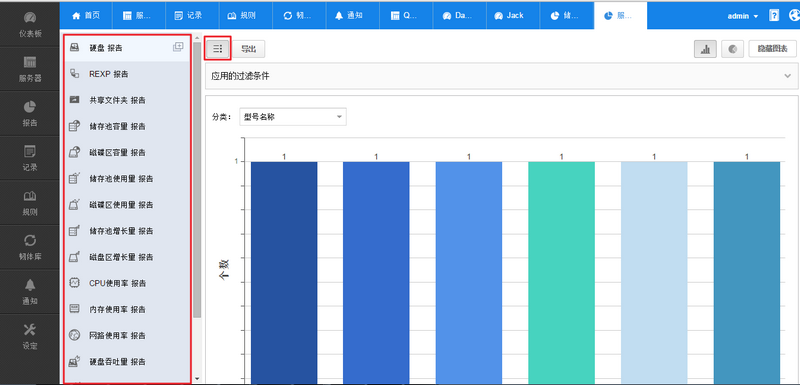The height and width of the screenshot is (385, 800).
Task: Select the 储存池增长量 报告 report
Action: (x=127, y=231)
